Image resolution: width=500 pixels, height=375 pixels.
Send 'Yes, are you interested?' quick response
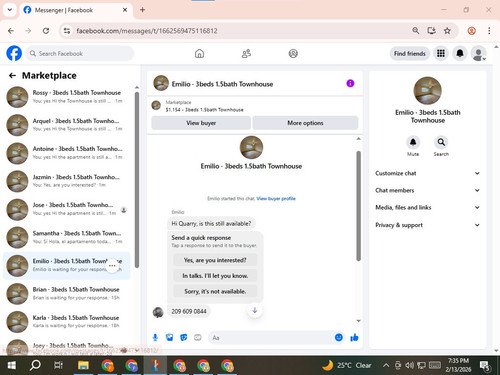tap(215, 260)
